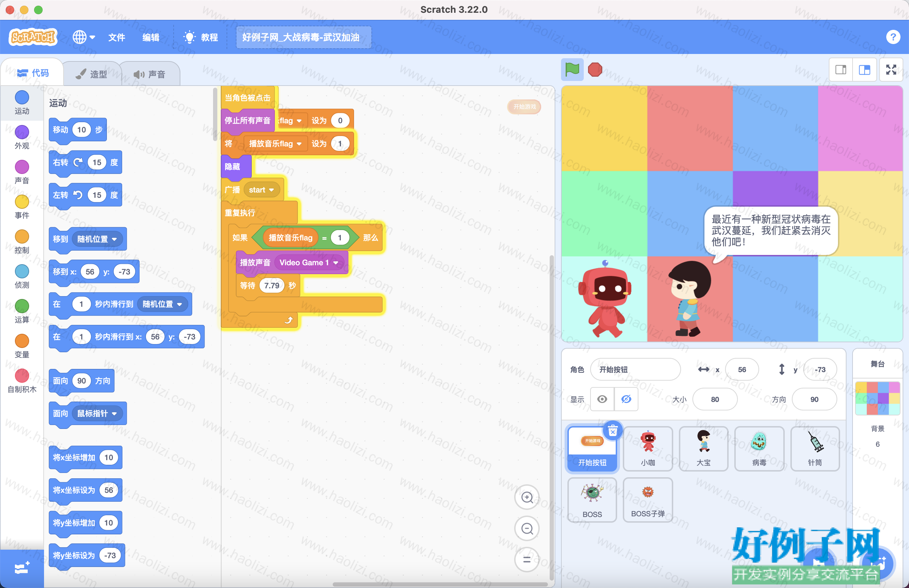
Task: Open the glide-to 随机位置 dropdown
Action: [162, 304]
